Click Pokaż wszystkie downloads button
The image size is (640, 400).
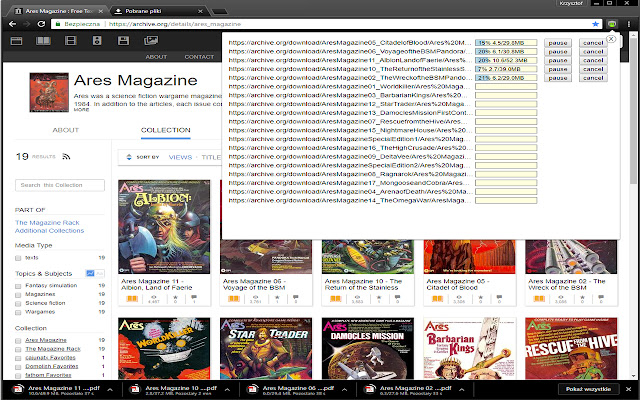coord(589,389)
